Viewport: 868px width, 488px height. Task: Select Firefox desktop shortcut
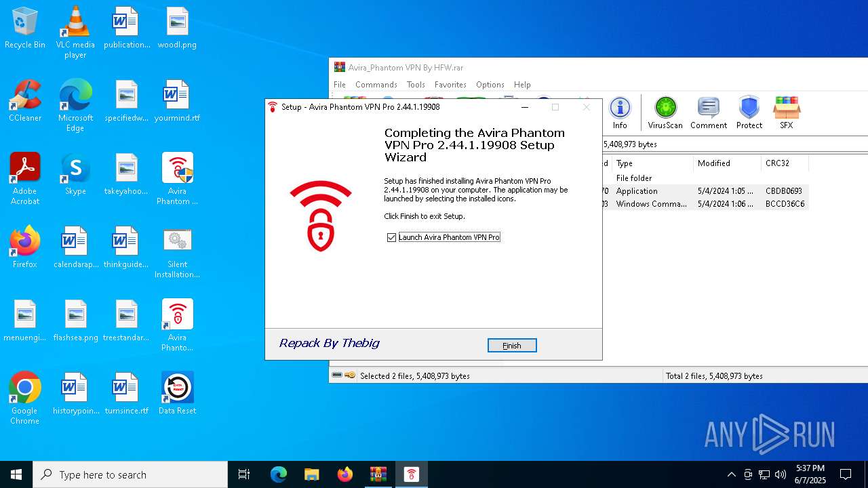(25, 247)
